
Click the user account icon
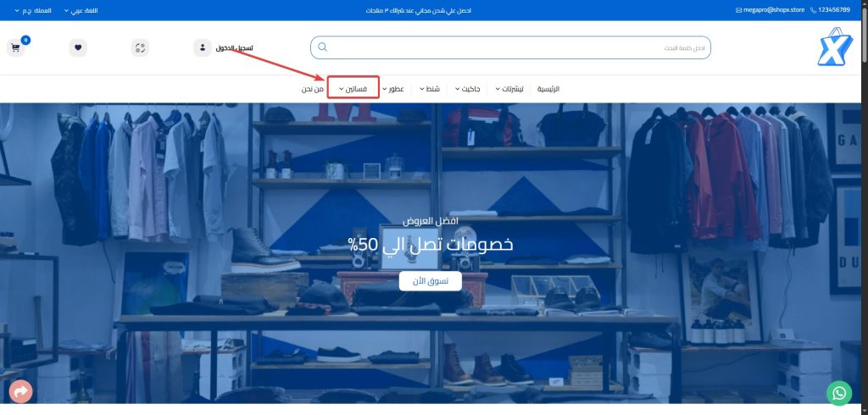pyautogui.click(x=202, y=47)
